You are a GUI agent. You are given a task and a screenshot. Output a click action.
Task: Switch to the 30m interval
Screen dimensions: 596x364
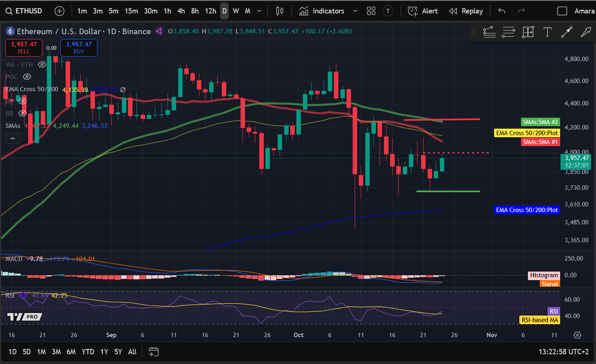pyautogui.click(x=151, y=11)
